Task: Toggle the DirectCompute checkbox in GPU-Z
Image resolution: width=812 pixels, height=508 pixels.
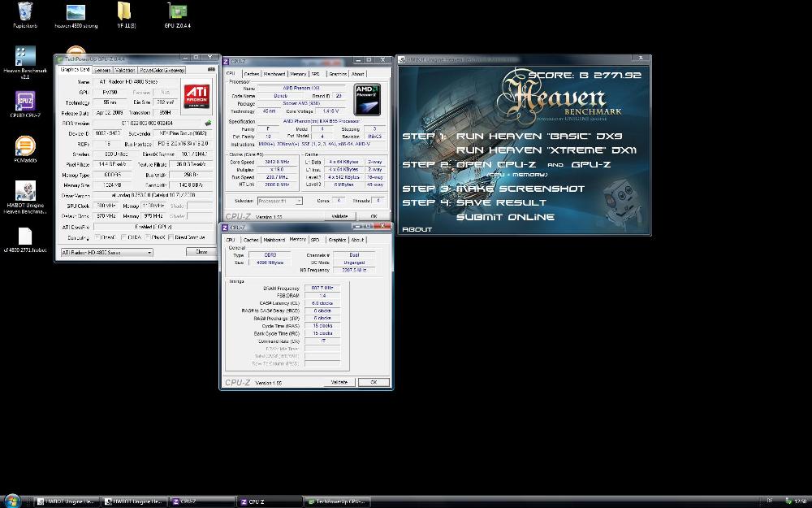Action: (171, 237)
